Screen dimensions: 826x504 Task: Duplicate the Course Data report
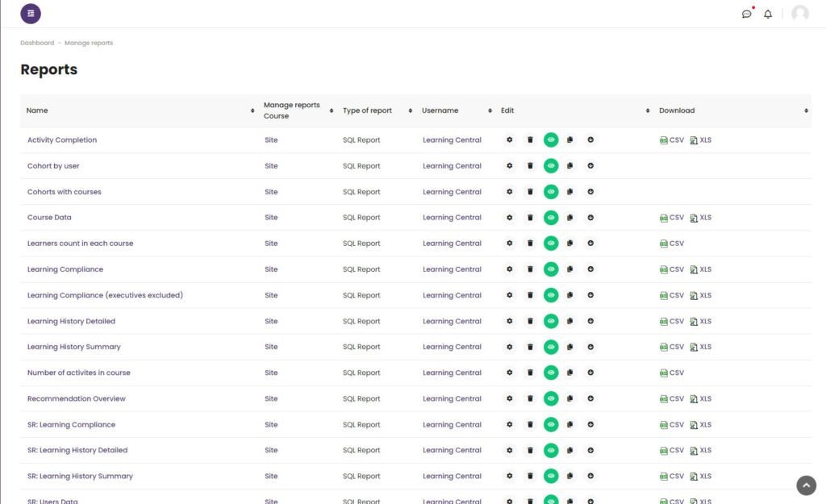point(569,218)
